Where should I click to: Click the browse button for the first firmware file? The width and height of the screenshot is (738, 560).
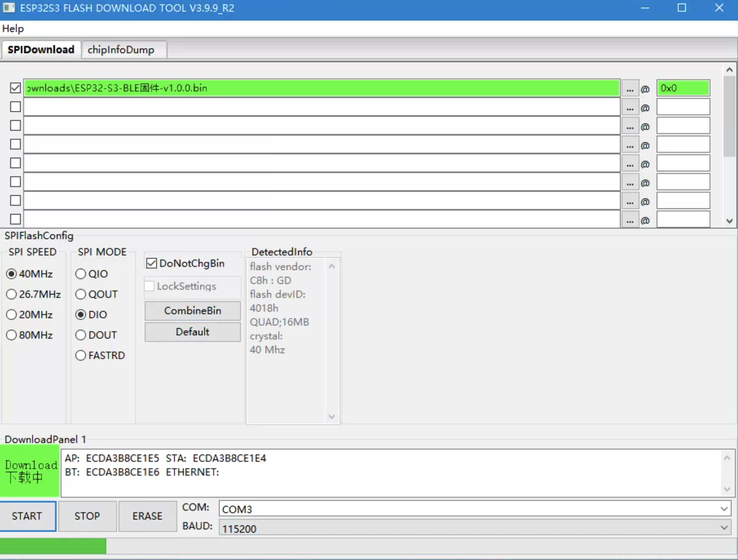pyautogui.click(x=629, y=89)
